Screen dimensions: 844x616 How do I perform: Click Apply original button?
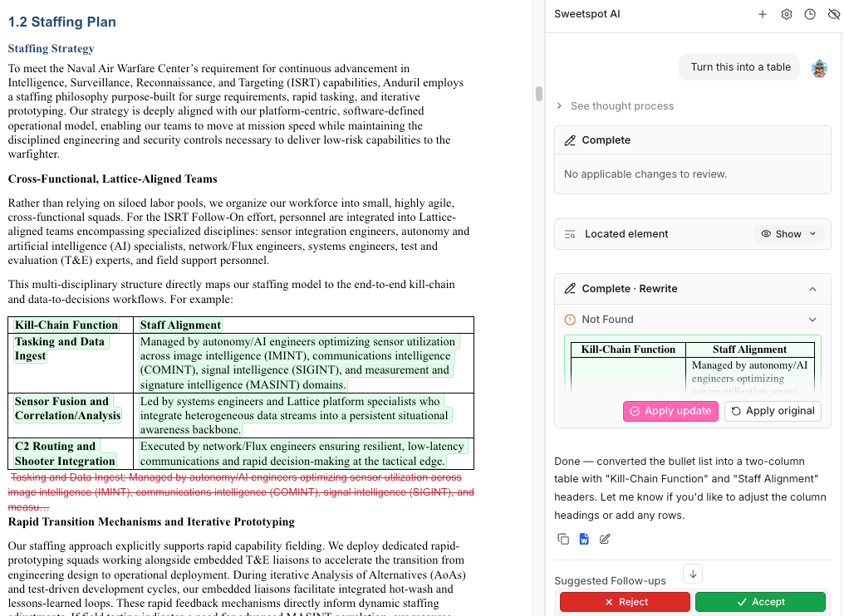pos(773,411)
